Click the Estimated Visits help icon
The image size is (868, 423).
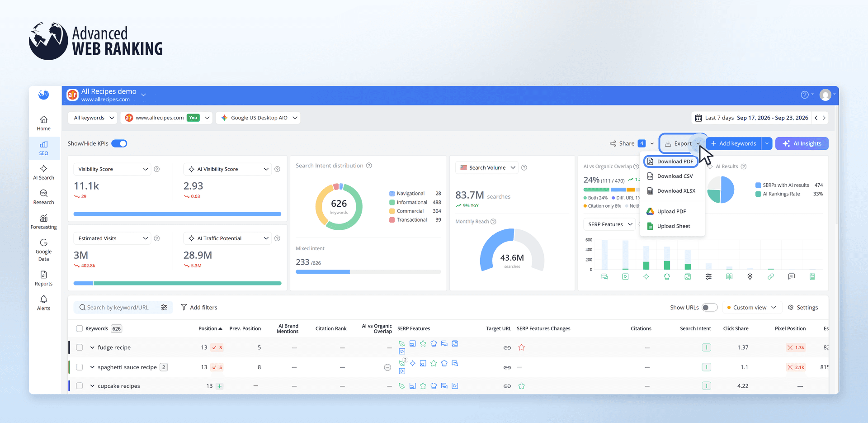(x=157, y=238)
